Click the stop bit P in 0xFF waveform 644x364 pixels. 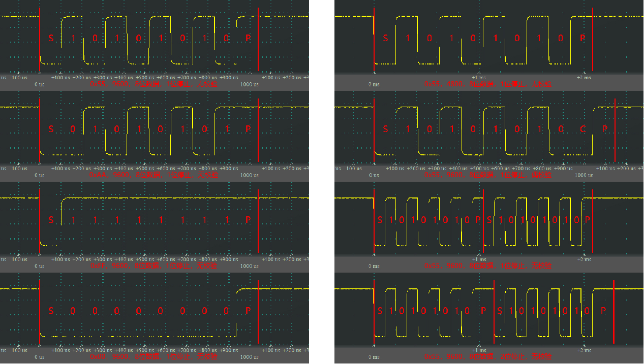tap(248, 220)
